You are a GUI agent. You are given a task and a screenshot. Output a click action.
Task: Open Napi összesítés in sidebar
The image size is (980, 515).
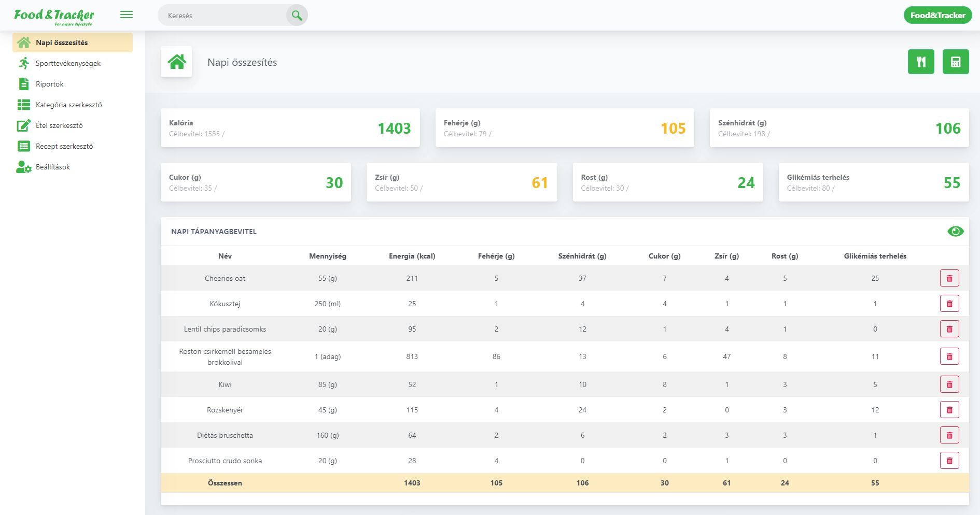click(73, 42)
